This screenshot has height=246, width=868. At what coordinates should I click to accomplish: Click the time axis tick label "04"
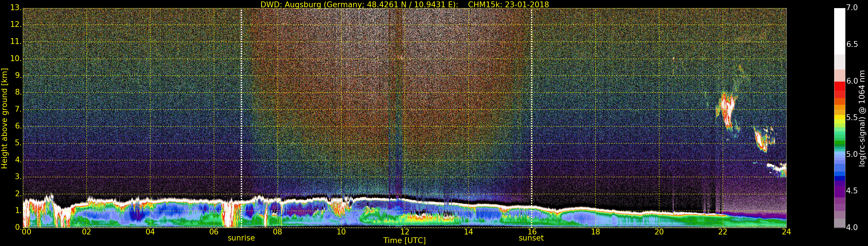(150, 232)
